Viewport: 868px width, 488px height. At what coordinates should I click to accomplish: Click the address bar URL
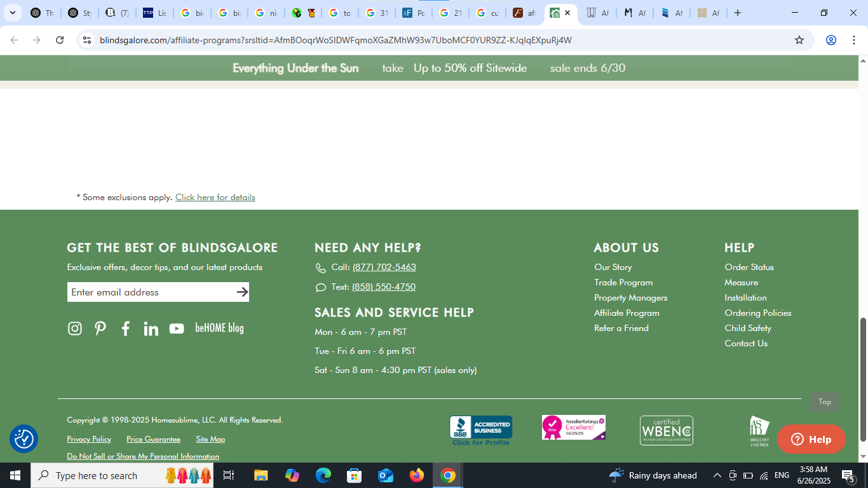(x=336, y=40)
